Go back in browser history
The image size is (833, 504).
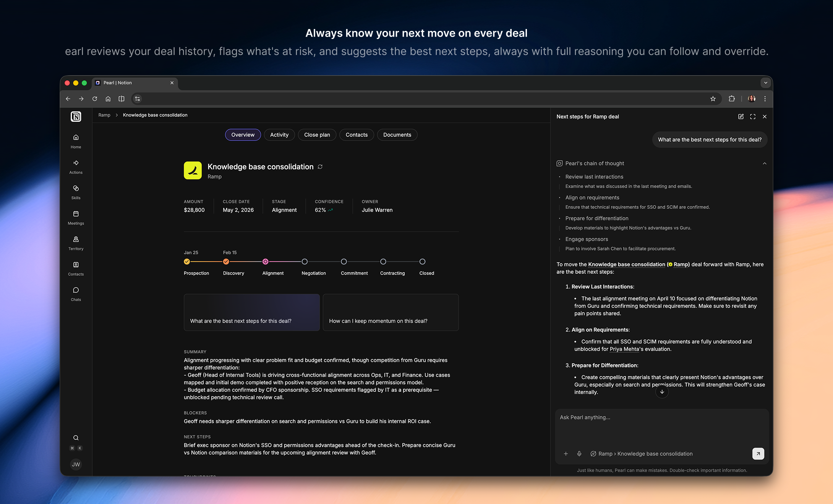[68, 99]
